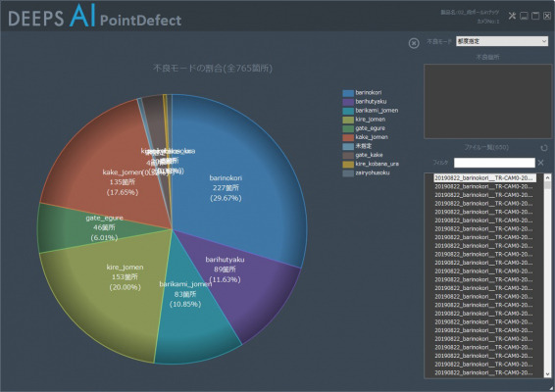Image resolution: width=555 pixels, height=392 pixels.
Task: Click the file list scrollbar down arrow
Action: click(547, 373)
